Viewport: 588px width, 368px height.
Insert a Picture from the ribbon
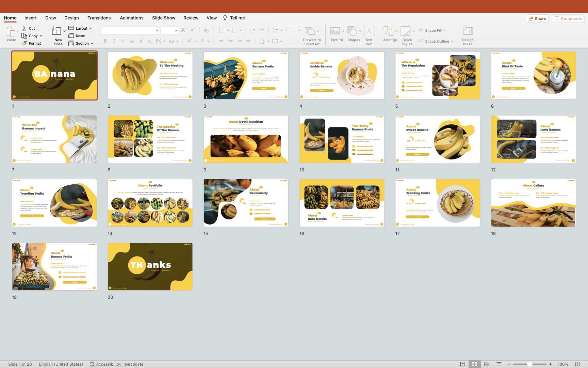(x=335, y=31)
